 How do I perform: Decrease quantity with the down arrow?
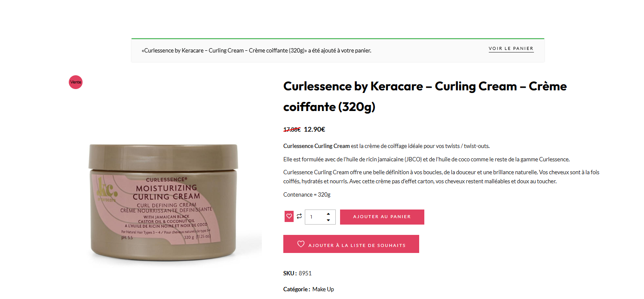pyautogui.click(x=328, y=220)
